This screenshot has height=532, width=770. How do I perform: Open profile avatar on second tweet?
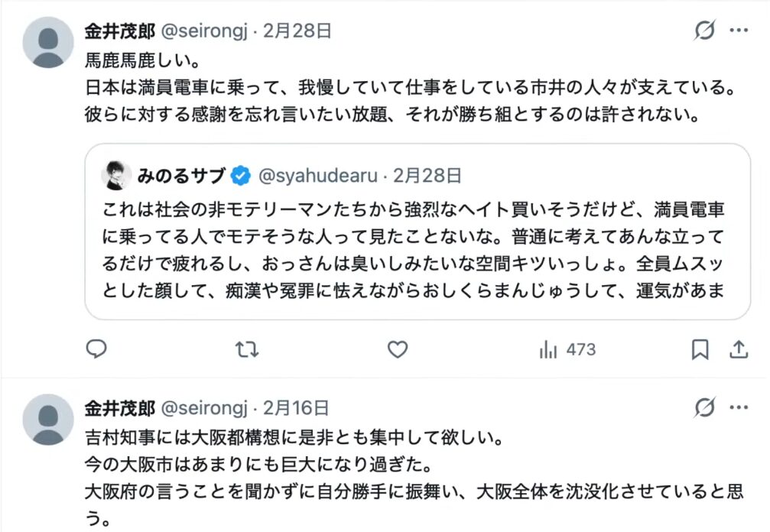point(48,420)
